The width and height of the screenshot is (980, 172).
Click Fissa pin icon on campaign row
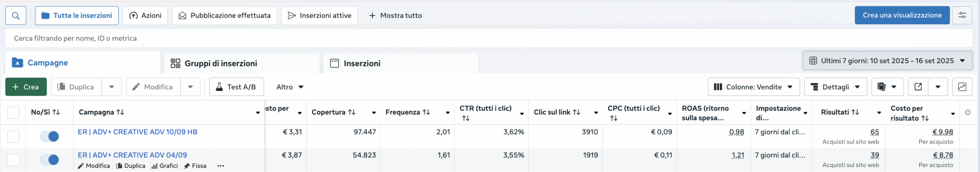[x=195, y=166]
